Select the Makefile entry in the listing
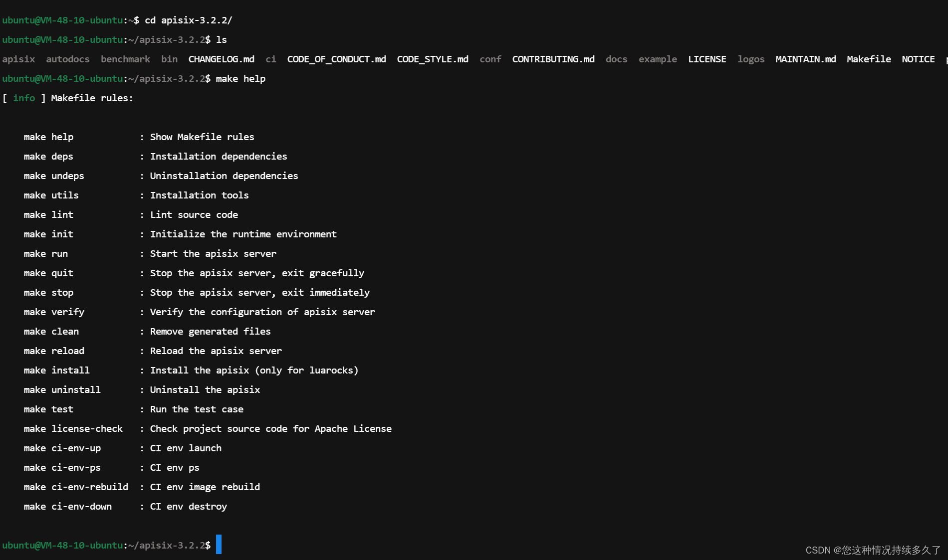The height and width of the screenshot is (560, 948). coord(868,59)
